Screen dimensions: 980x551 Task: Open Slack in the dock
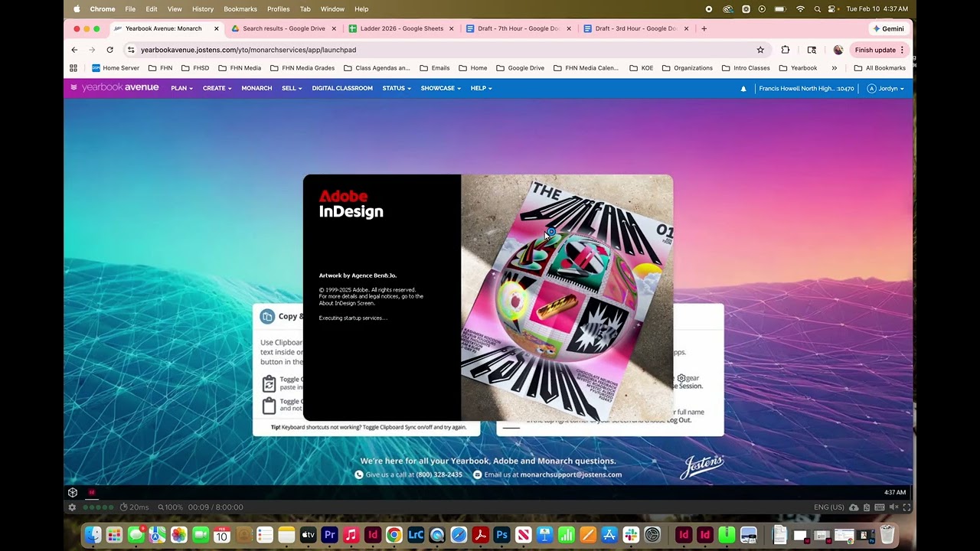tap(631, 535)
